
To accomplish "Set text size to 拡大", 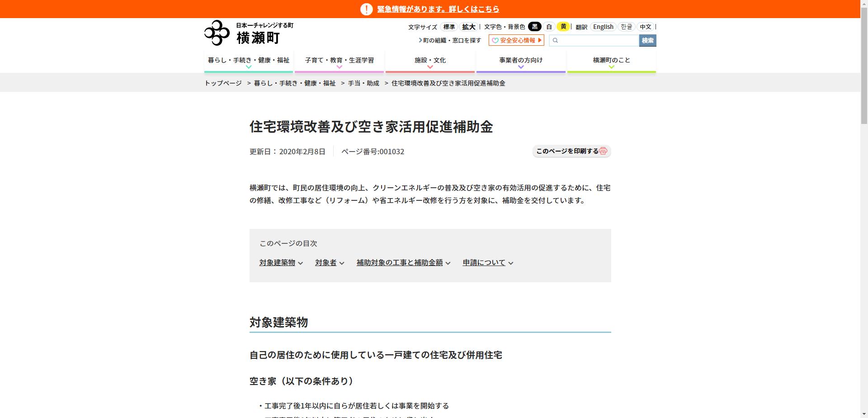I will (468, 27).
